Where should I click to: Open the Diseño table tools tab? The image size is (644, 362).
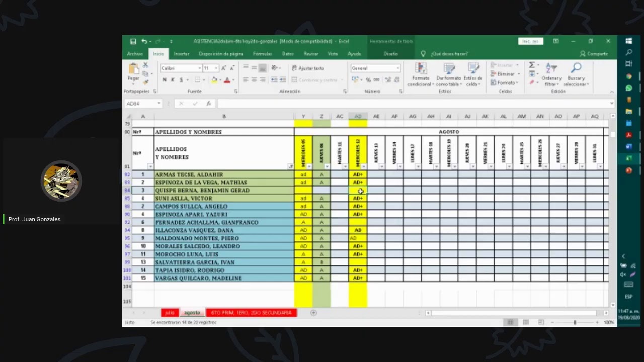pos(390,54)
